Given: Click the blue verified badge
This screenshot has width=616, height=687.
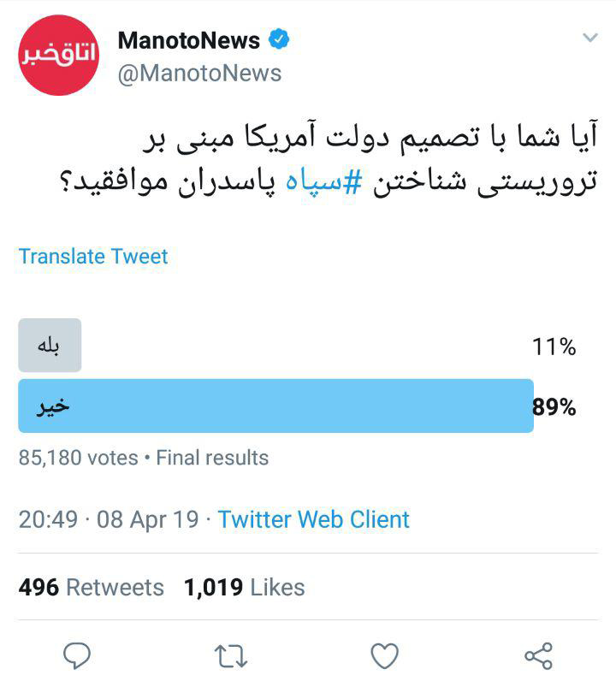Looking at the screenshot, I should [280, 39].
